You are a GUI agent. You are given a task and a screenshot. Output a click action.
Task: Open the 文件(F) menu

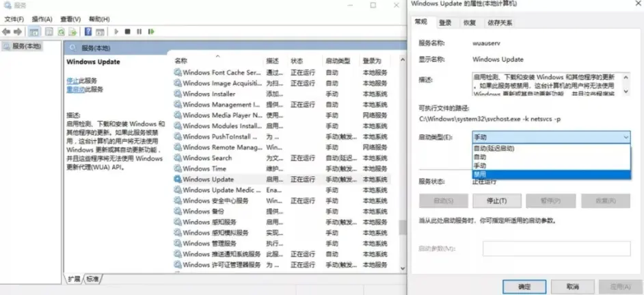14,19
